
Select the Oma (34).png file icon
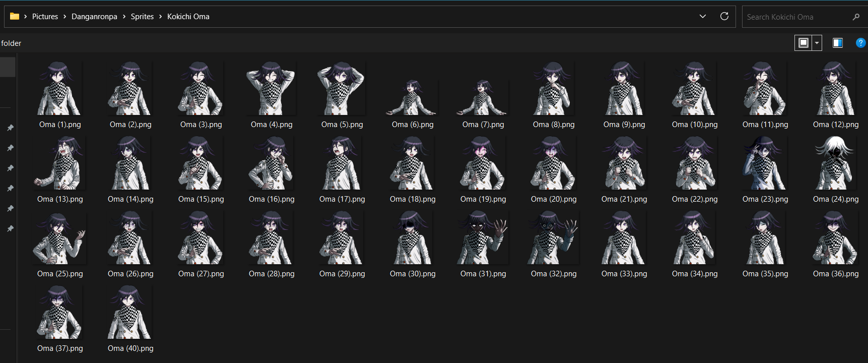(694, 237)
